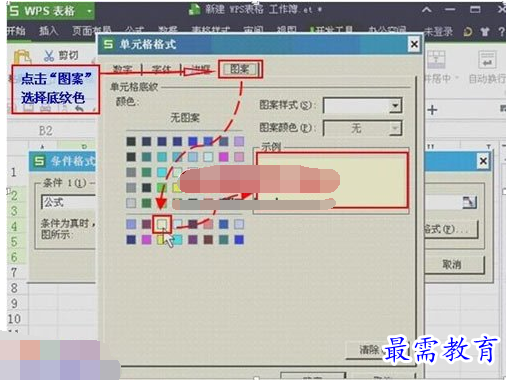The height and width of the screenshot is (381, 506).
Task: Select the 图案 tab in 单元格格式 dialog
Action: click(x=240, y=69)
